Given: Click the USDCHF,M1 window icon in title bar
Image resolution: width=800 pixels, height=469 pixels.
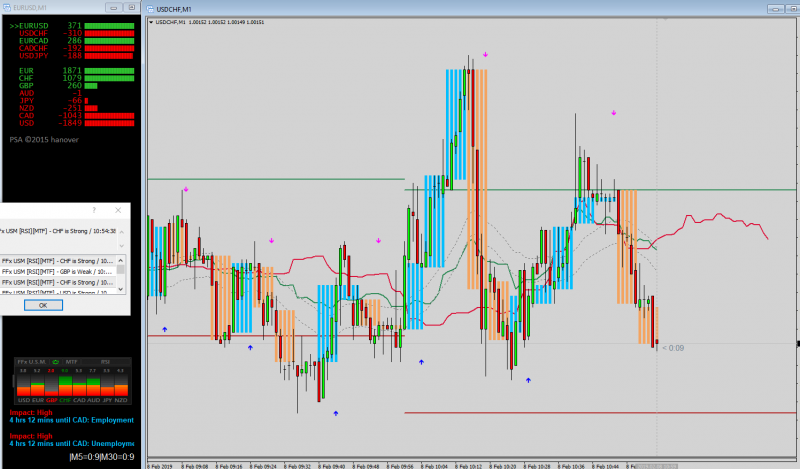Looking at the screenshot, I should click(x=150, y=9).
